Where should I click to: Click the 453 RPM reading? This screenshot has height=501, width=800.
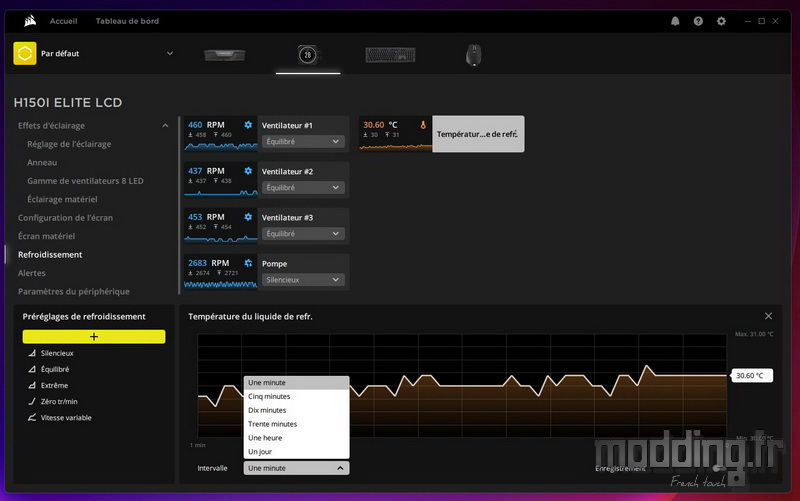pyautogui.click(x=206, y=216)
